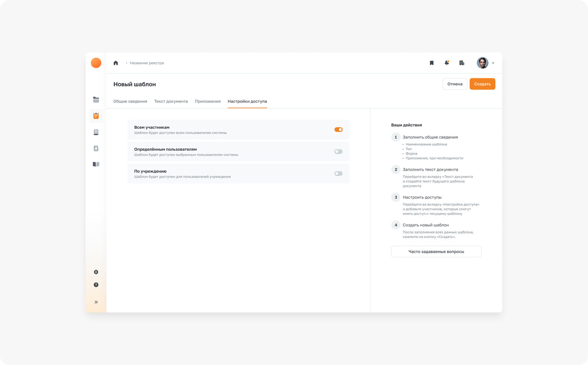
Task: Expand sidebar with double chevron
Action: (x=96, y=302)
